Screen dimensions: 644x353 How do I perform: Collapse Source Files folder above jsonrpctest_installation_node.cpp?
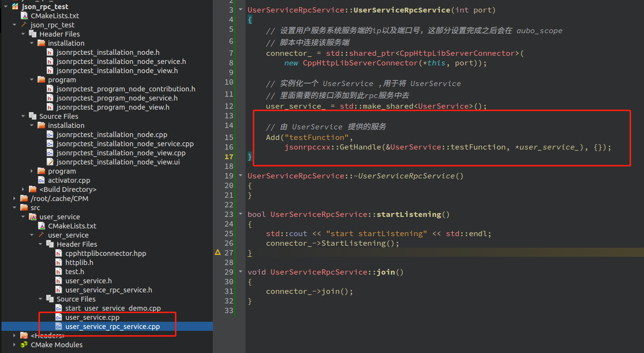pyautogui.click(x=23, y=116)
